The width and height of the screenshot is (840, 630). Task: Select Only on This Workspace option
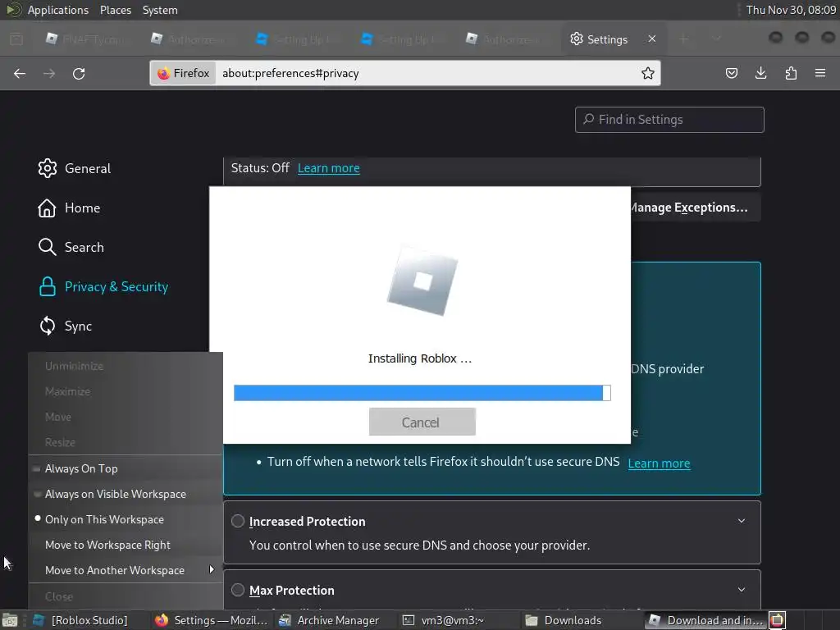(x=126, y=519)
